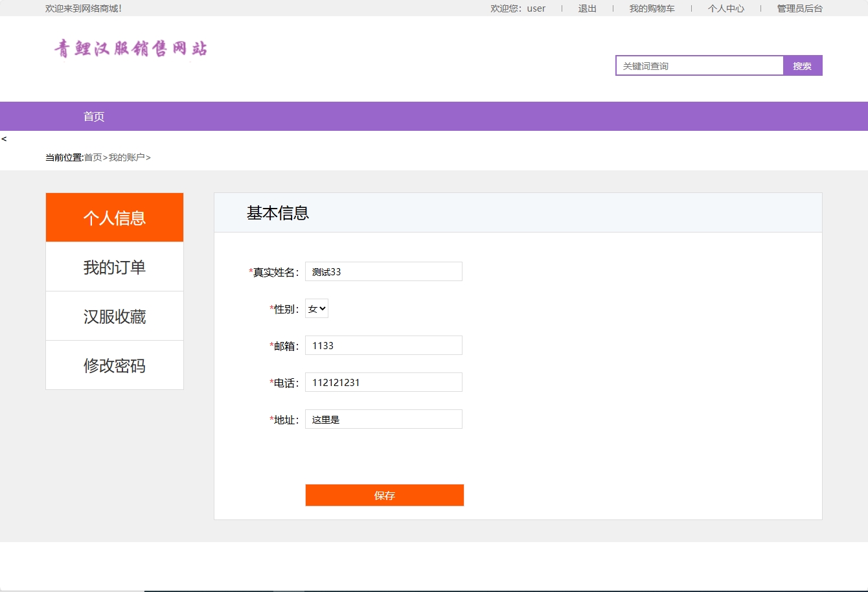Select 女 in the gender combo box
The image size is (868, 592).
(x=317, y=308)
